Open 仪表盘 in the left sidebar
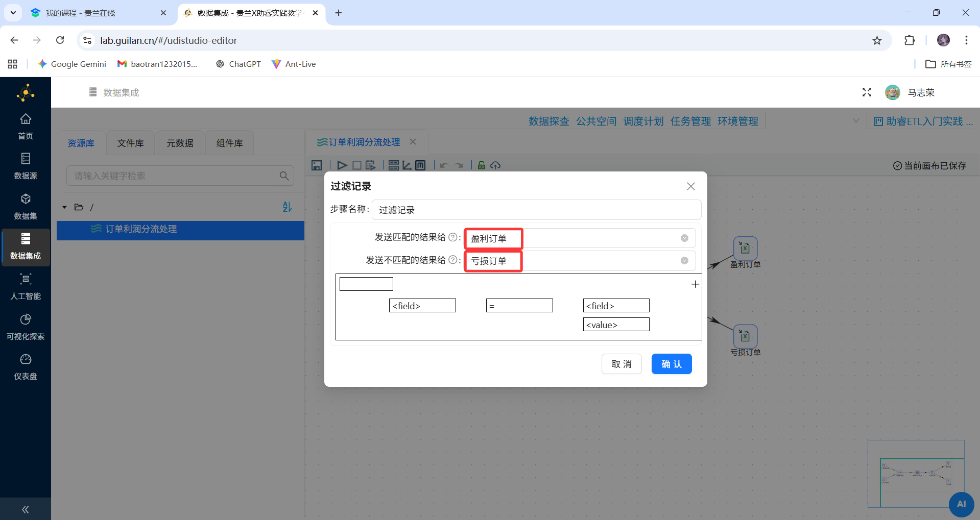 pyautogui.click(x=26, y=367)
